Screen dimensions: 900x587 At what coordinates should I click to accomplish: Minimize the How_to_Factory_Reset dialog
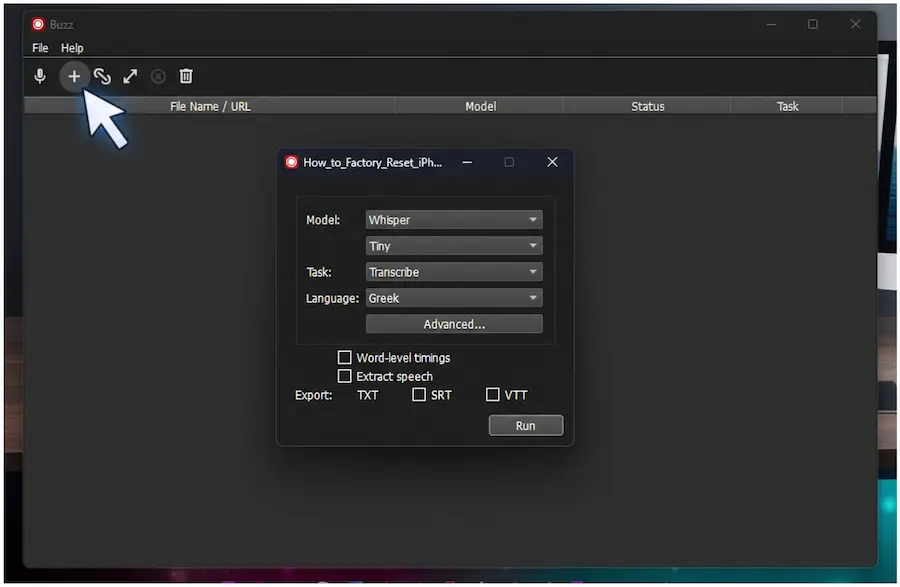(x=467, y=162)
